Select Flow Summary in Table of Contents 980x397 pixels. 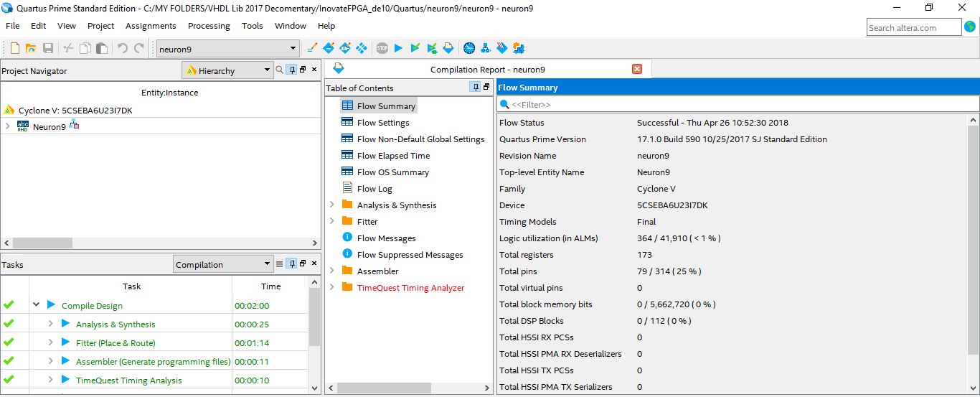click(x=386, y=106)
